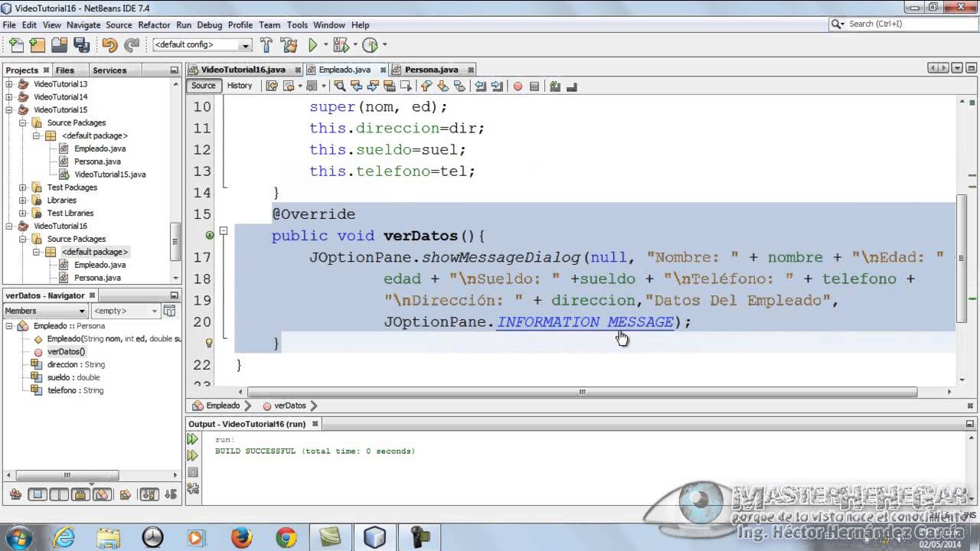This screenshot has height=551, width=980.
Task: Switch to the Persona.java tab
Action: (432, 70)
